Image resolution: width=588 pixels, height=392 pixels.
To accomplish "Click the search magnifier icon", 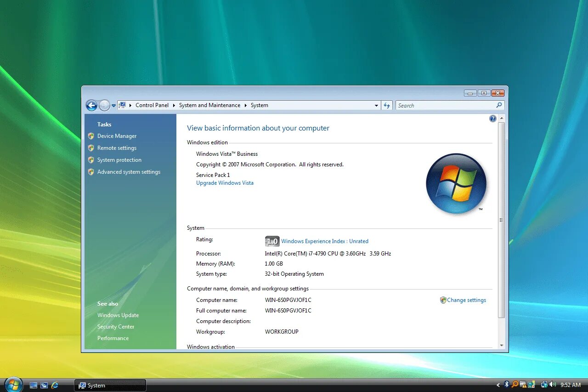I will point(500,105).
